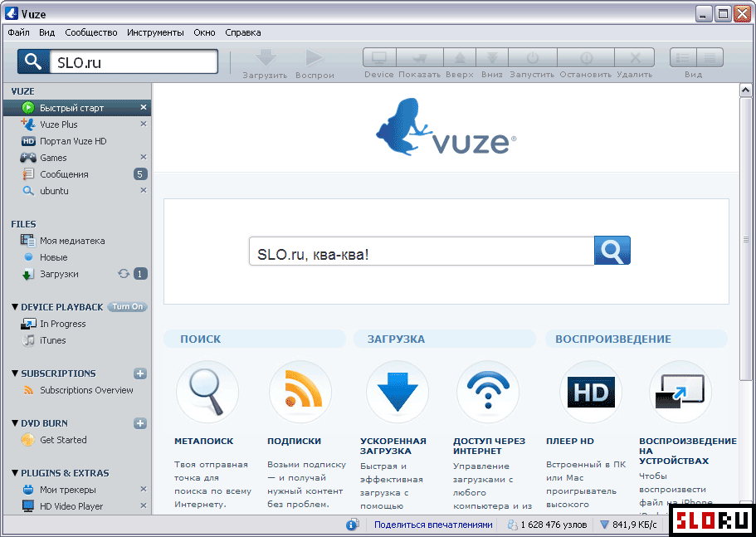Open the Вид menu
Image resolution: width=756 pixels, height=537 pixels.
coord(46,32)
